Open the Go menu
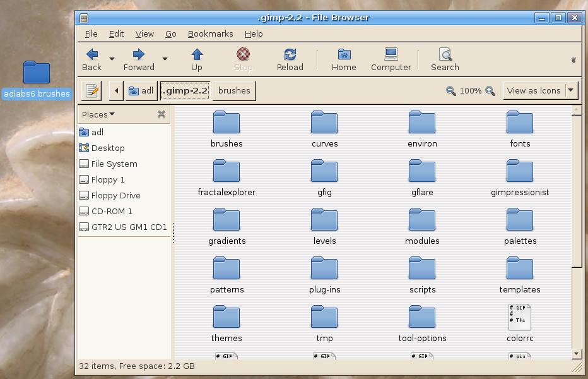 [x=170, y=34]
